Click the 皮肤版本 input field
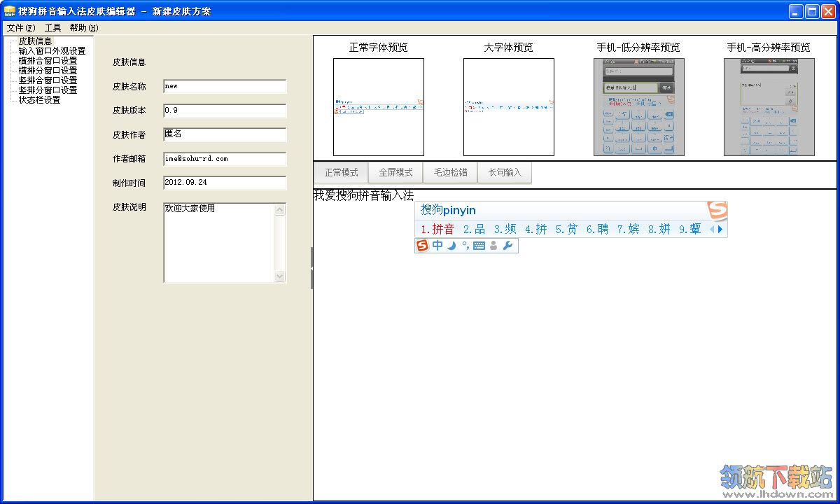The image size is (840, 504). coord(225,111)
